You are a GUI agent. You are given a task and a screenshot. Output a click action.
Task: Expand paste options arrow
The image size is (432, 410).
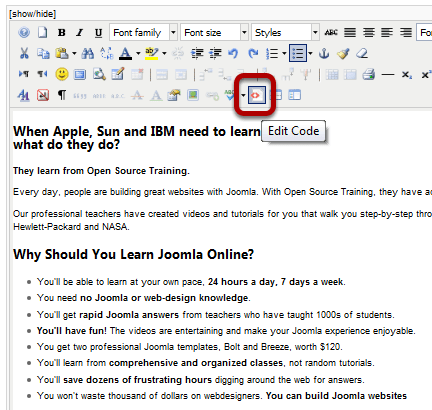coord(74,53)
